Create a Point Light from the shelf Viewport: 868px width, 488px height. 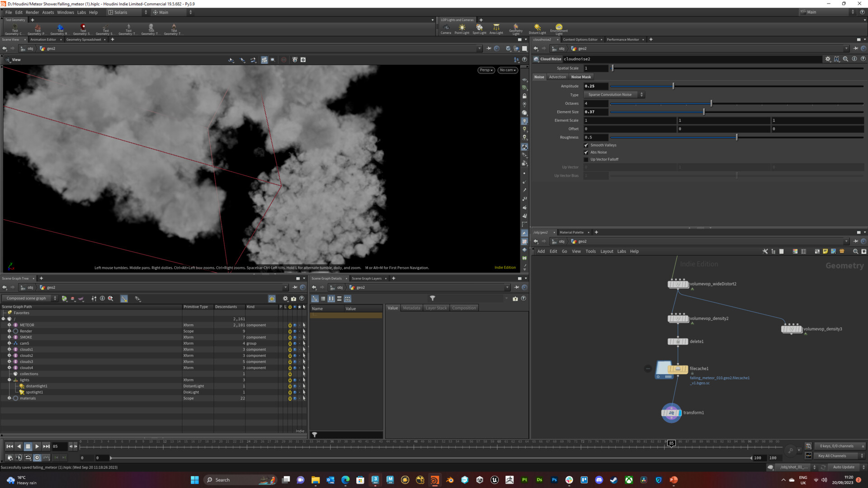click(462, 29)
